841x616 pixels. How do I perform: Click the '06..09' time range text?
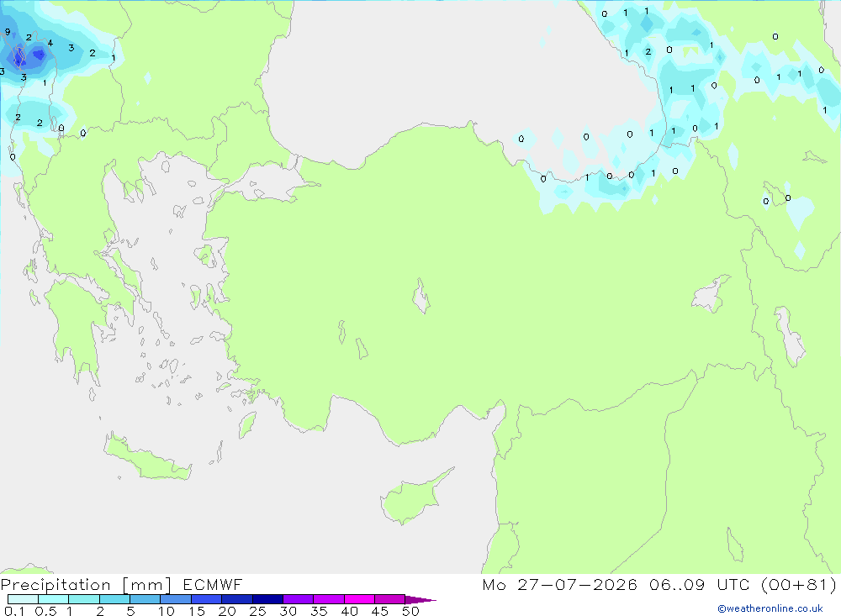[677, 584]
